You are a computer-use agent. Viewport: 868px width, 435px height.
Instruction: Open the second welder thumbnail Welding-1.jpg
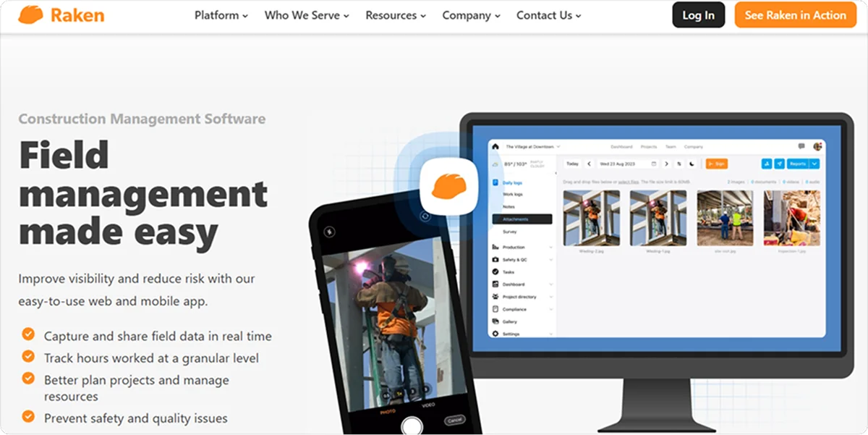tap(658, 218)
